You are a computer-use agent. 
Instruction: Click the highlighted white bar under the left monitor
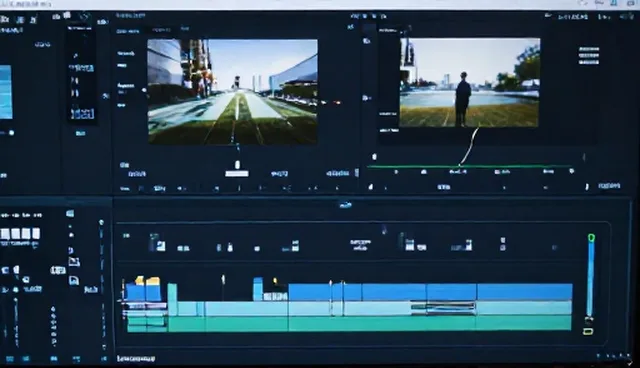click(237, 174)
